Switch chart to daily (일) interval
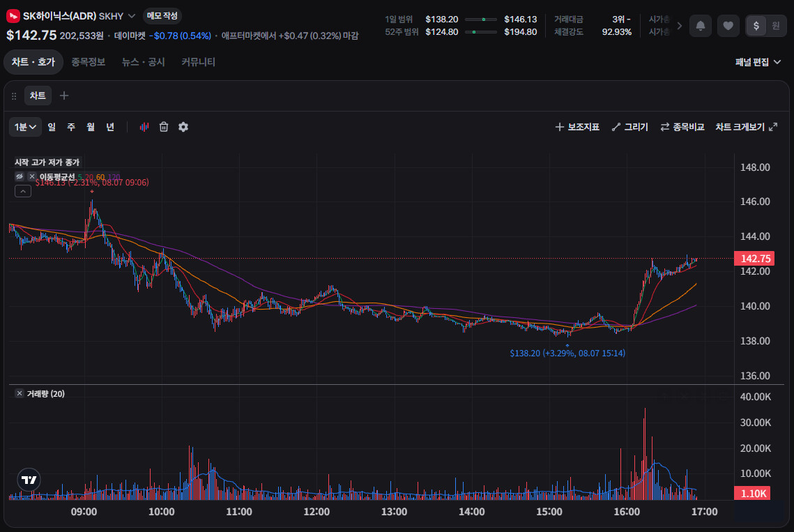Viewport: 794px width, 532px height. pos(52,127)
